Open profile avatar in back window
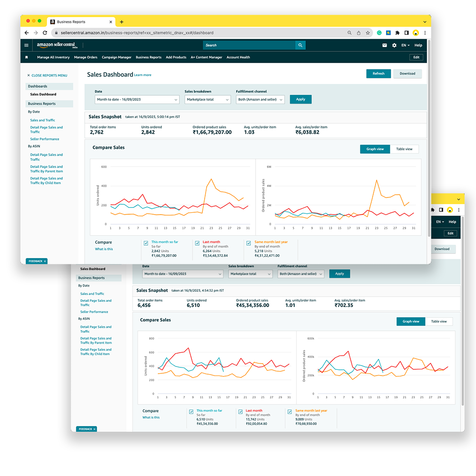This screenshot has height=476, width=476. click(x=450, y=210)
